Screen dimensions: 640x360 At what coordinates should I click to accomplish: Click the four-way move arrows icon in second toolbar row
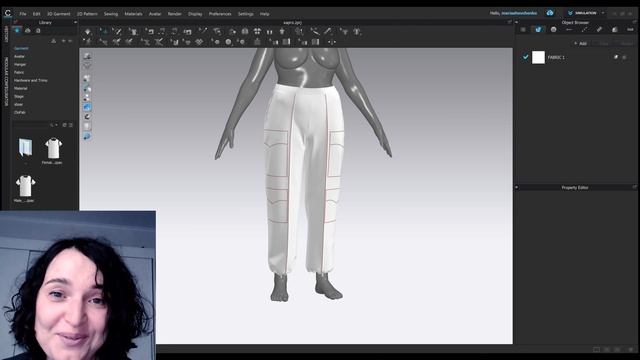pyautogui.click(x=331, y=42)
